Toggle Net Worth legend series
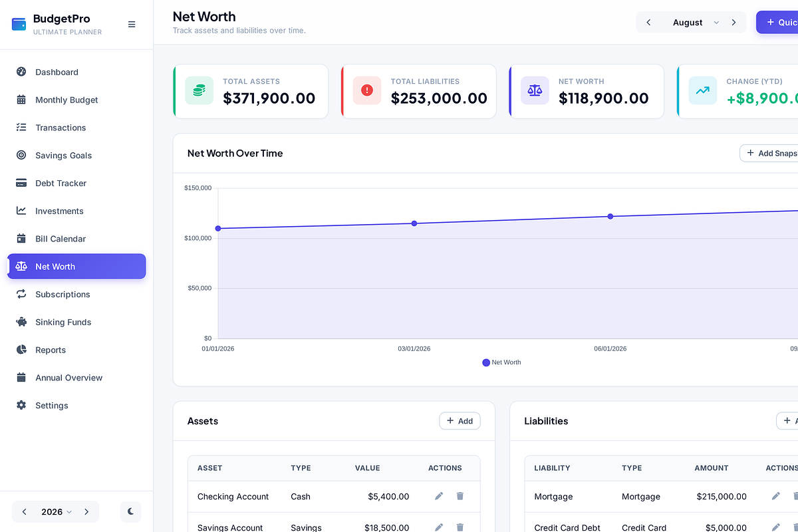The image size is (798, 532). [x=501, y=362]
